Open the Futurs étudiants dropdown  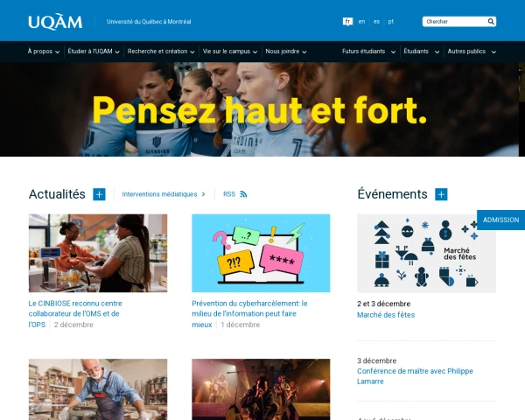pos(368,52)
